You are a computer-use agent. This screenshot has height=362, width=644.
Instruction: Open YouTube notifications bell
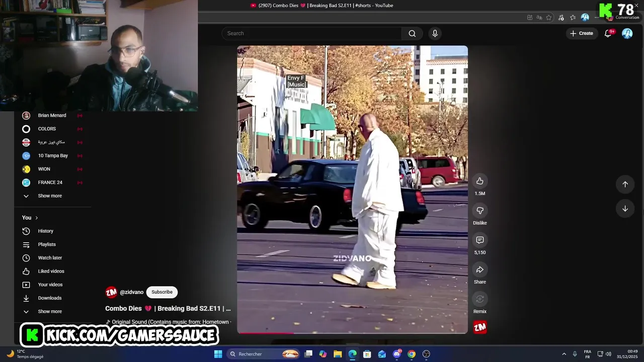(x=608, y=33)
